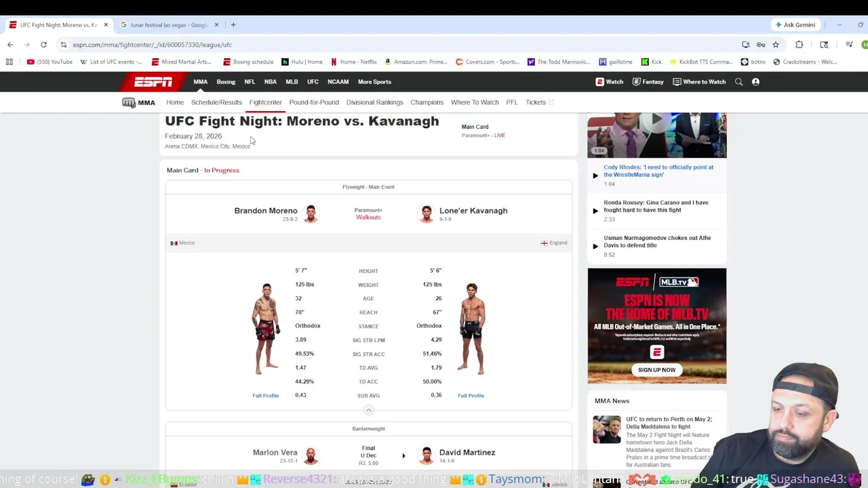Screen dimensions: 868x488
Task: Select NCAAM in the top navigation
Action: click(x=338, y=82)
